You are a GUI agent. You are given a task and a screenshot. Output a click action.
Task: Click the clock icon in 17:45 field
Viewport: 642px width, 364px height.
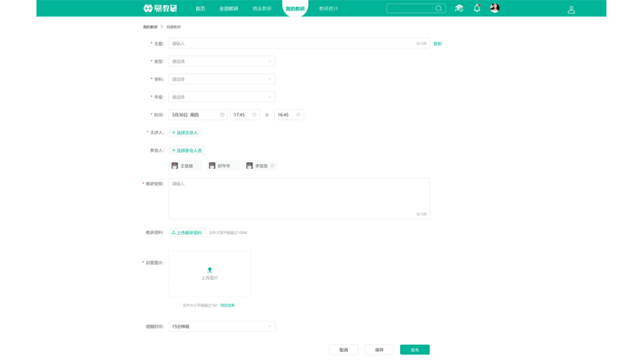[x=254, y=115]
